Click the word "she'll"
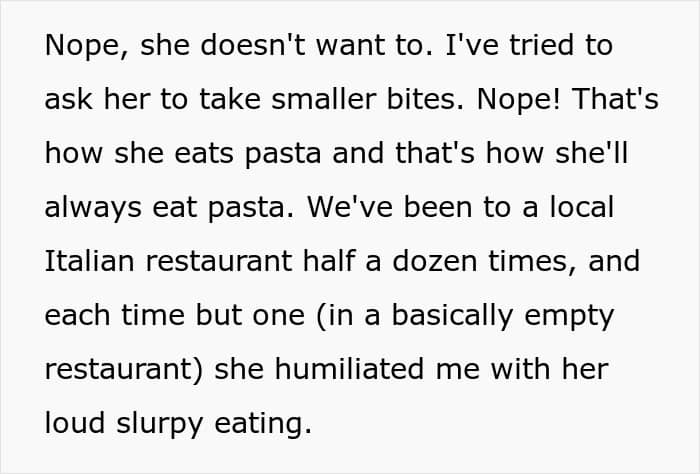The image size is (700, 474). pos(592,153)
